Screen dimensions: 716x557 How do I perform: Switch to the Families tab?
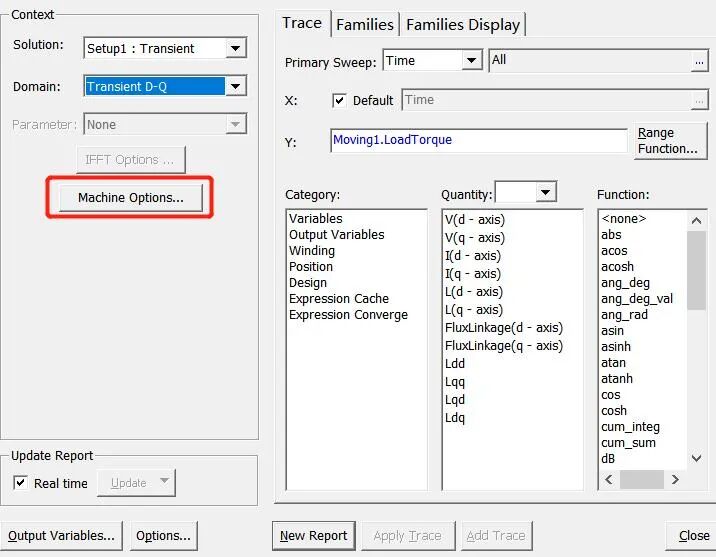coord(365,25)
